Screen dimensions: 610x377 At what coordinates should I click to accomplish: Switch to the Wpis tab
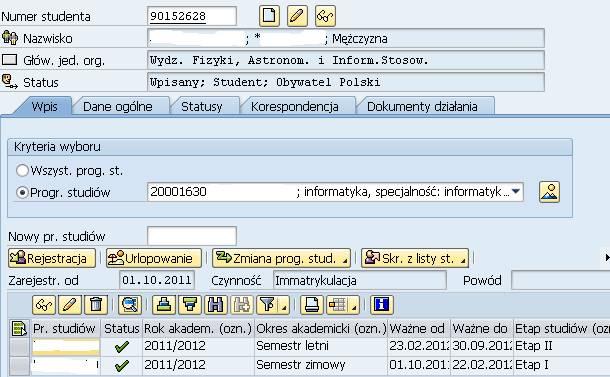click(44, 106)
